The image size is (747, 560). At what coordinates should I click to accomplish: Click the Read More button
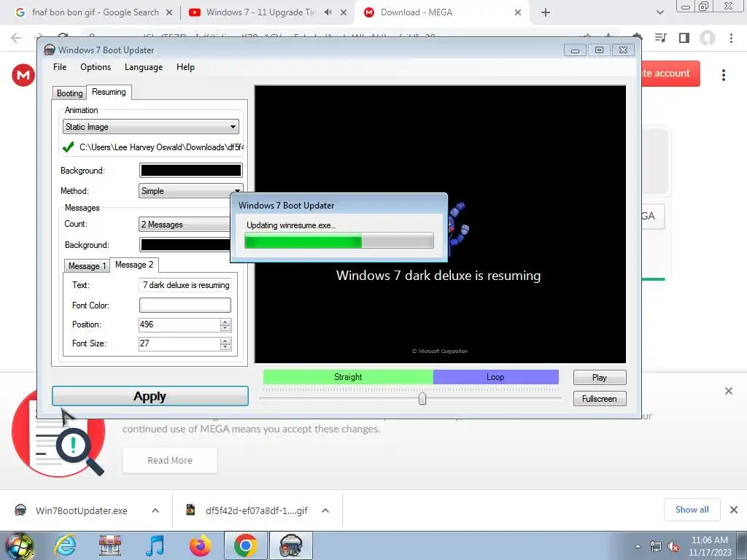pyautogui.click(x=169, y=461)
